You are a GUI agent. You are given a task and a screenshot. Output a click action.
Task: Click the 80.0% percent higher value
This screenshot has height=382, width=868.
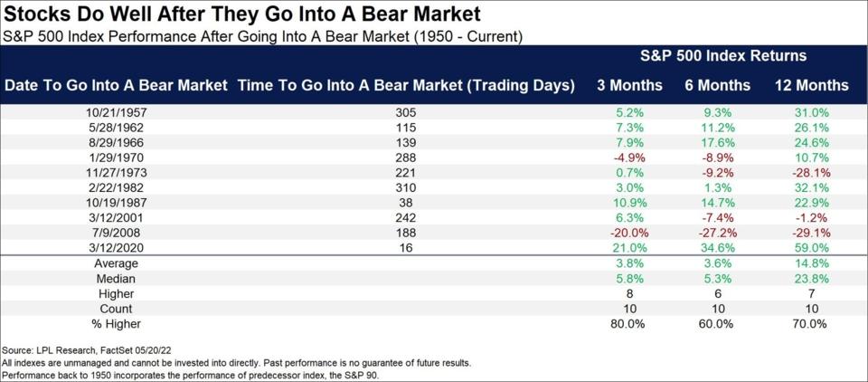click(629, 324)
